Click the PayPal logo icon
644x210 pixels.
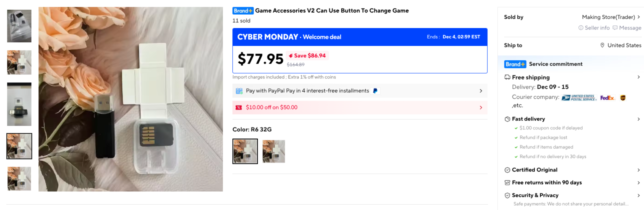click(x=375, y=91)
